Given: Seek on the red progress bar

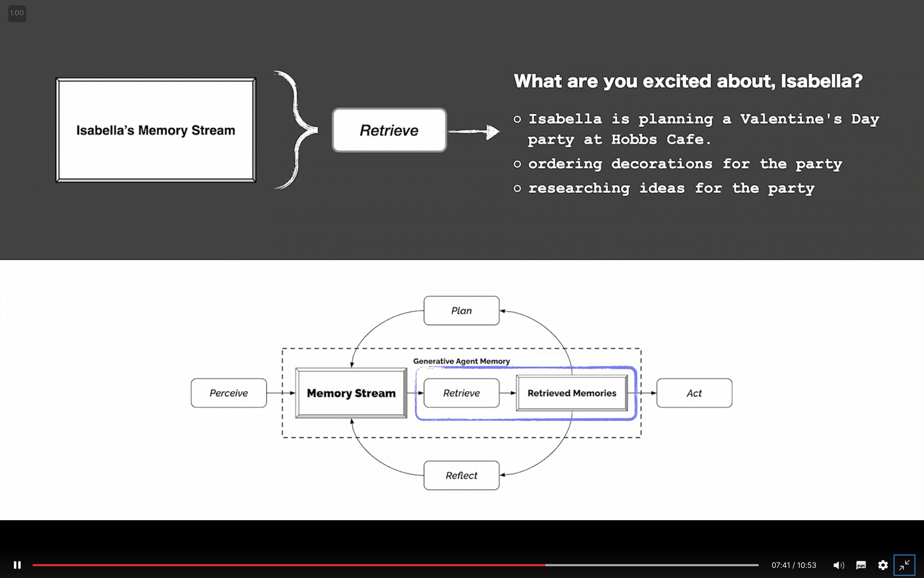Looking at the screenshot, I should (x=395, y=565).
